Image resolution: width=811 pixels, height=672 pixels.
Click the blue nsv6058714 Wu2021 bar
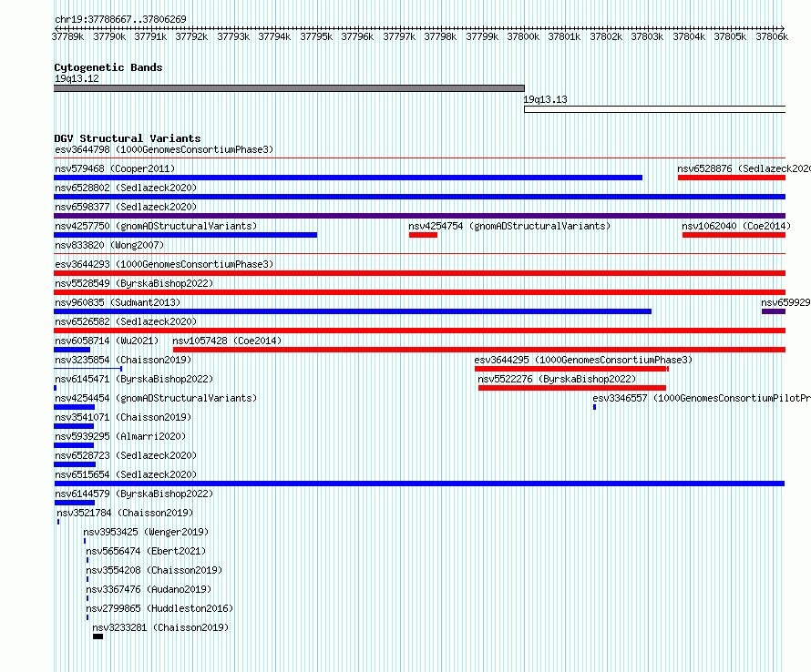72,350
